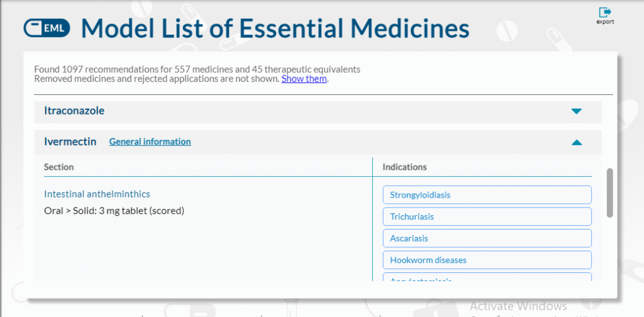
Task: Click the export icon
Action: tap(605, 13)
